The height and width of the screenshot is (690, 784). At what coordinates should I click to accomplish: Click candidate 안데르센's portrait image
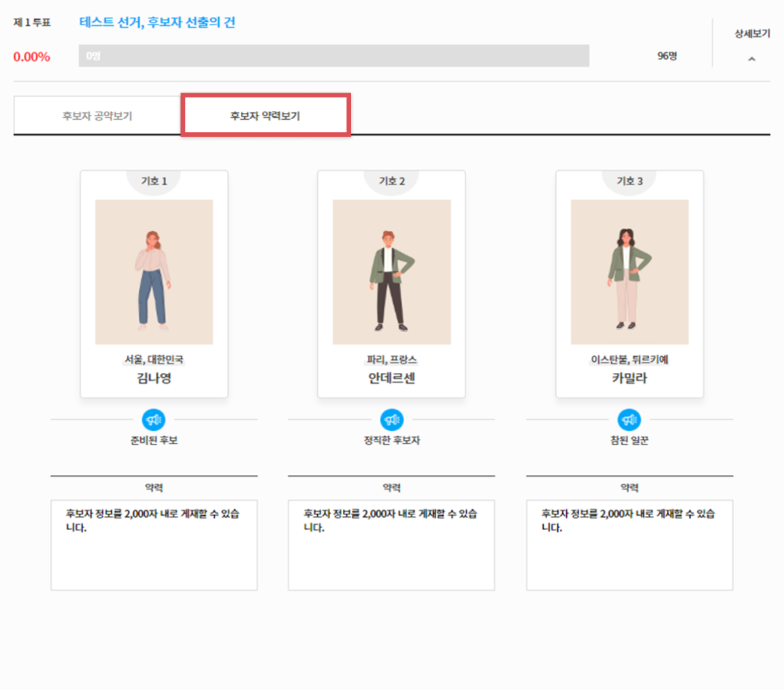click(391, 272)
